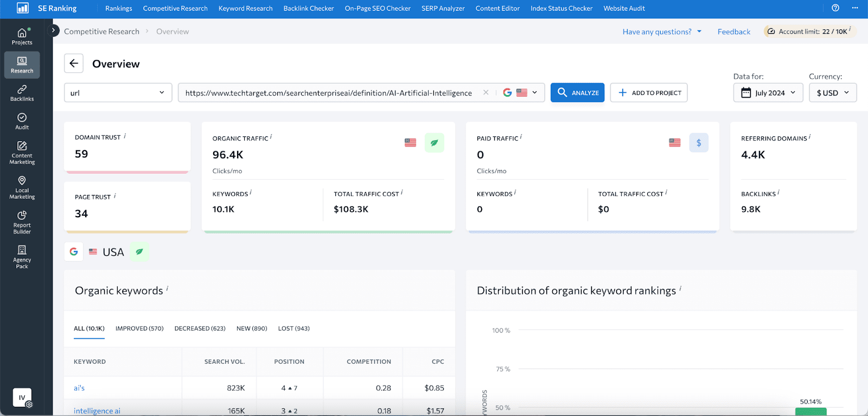Open Report Builder in the sidebar
This screenshot has height=416, width=868.
point(22,222)
